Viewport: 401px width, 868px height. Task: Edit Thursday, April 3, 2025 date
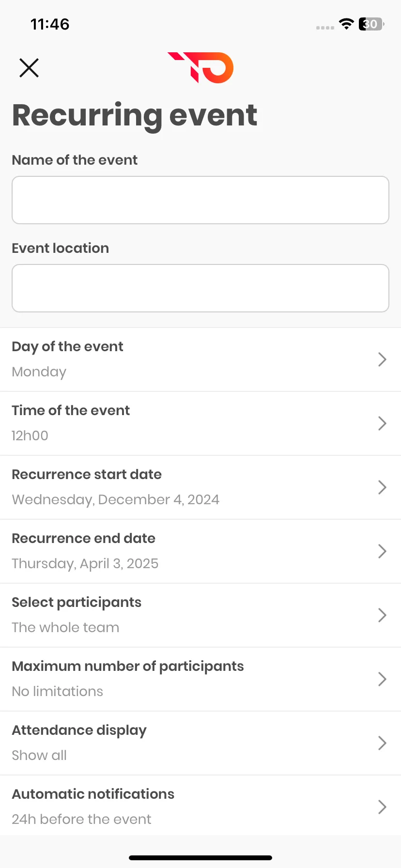pyautogui.click(x=85, y=564)
